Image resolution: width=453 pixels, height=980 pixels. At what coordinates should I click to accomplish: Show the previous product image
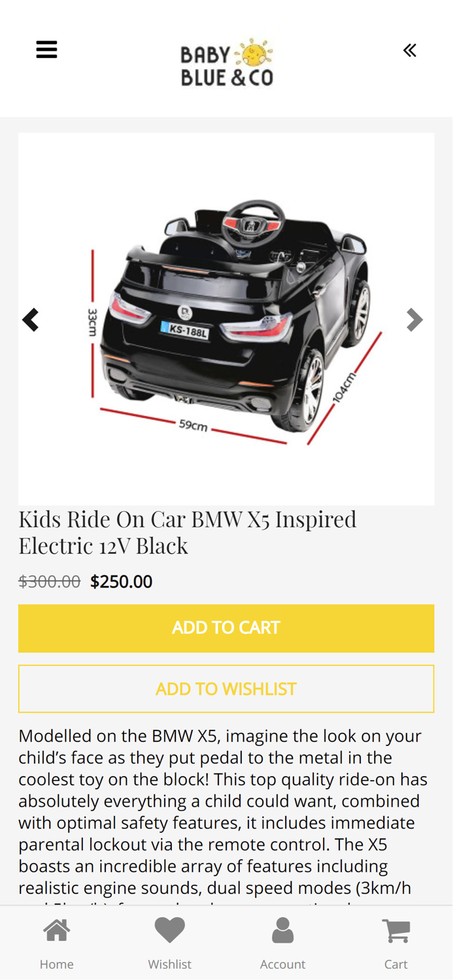click(31, 319)
